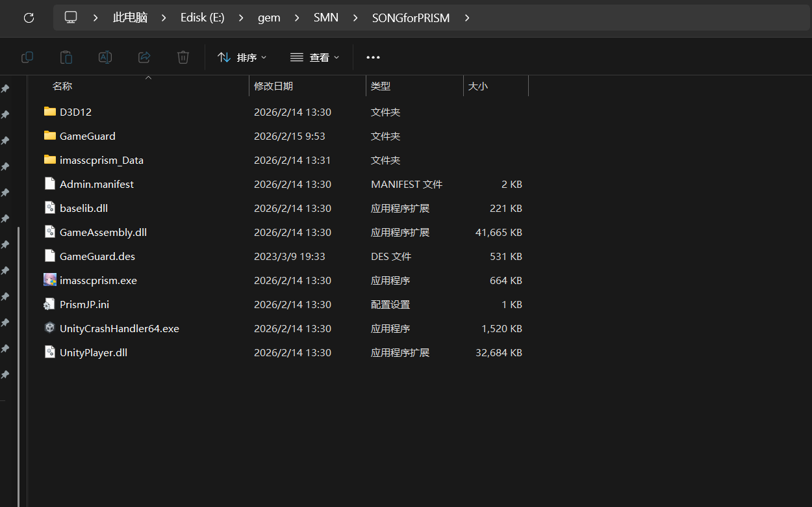
Task: Select GameAssembly.dll file name
Action: (x=103, y=232)
